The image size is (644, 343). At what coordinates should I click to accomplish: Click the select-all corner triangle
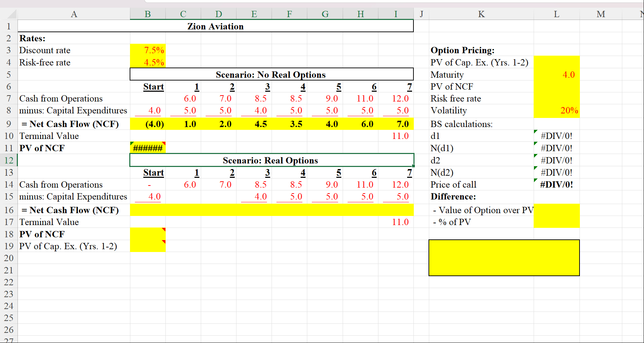click(11, 14)
